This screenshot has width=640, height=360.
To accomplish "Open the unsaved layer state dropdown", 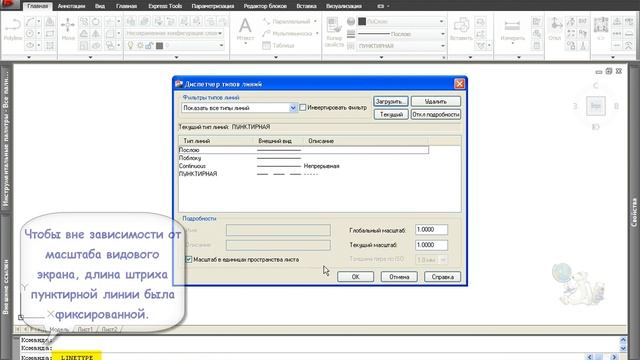I will click(x=220, y=33).
